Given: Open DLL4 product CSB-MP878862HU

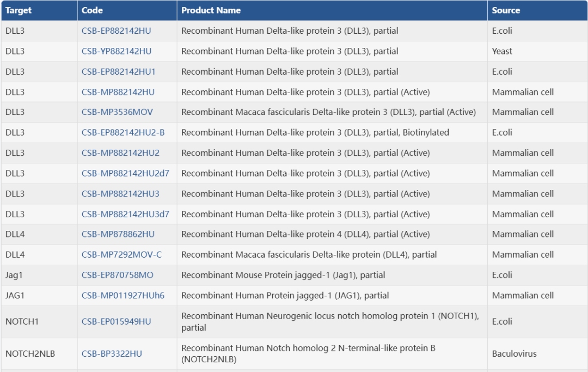Looking at the screenshot, I should pyautogui.click(x=118, y=234).
